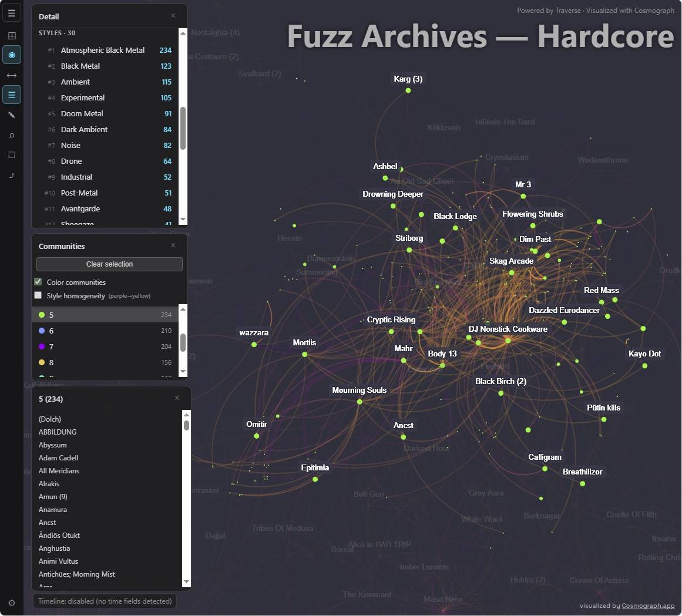The image size is (682, 616).
Task: Click the grid layout icon in sidebar
Action: pyautogui.click(x=12, y=36)
